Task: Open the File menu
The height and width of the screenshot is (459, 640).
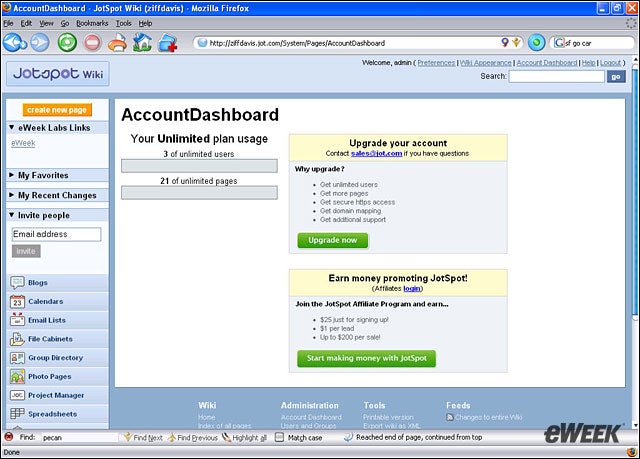Action: (8, 23)
